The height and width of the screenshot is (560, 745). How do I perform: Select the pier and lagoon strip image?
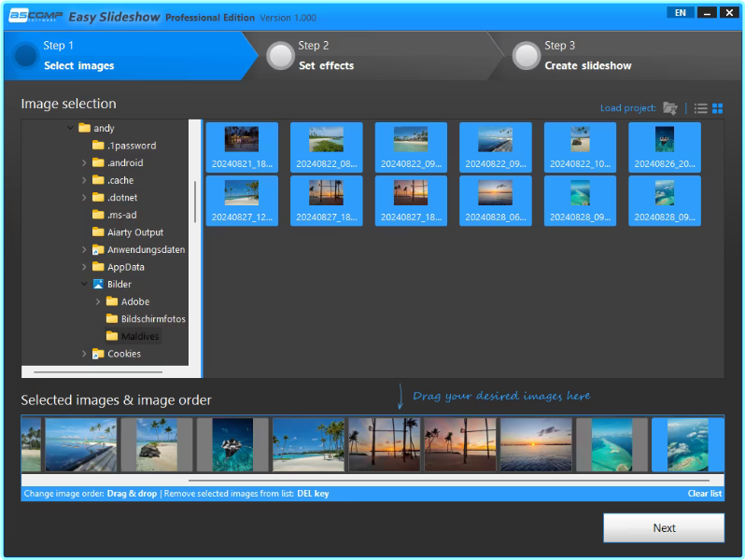pos(81,444)
